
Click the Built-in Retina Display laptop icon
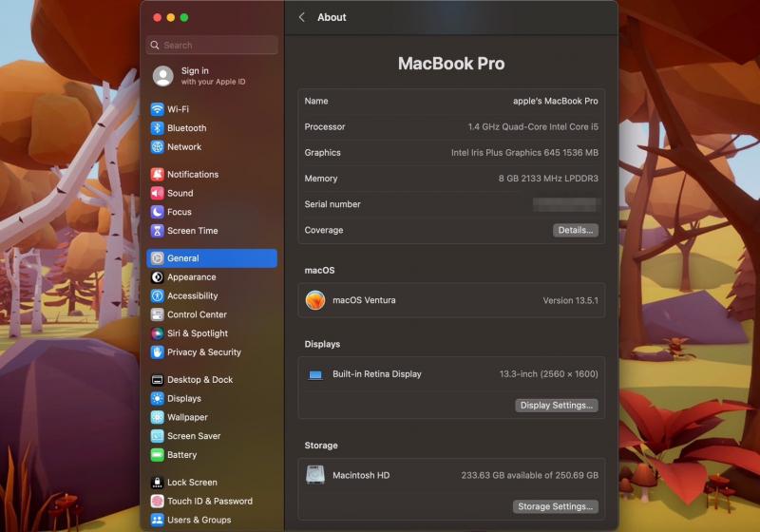(x=315, y=374)
